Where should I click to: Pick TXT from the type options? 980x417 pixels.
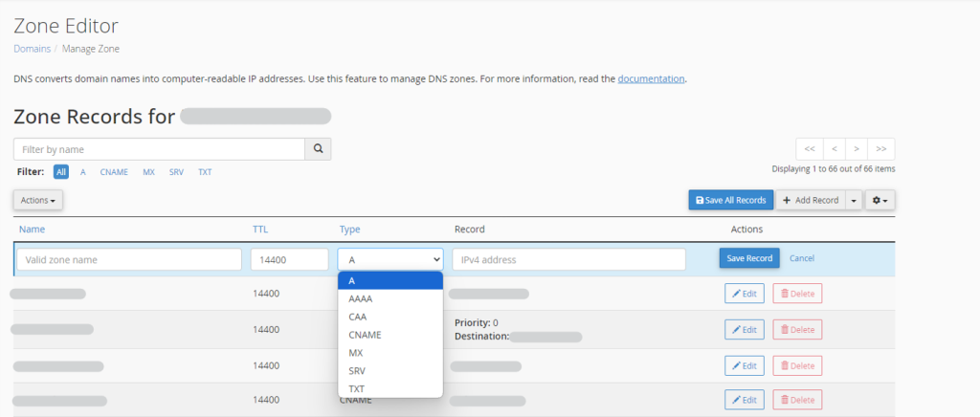click(x=356, y=388)
